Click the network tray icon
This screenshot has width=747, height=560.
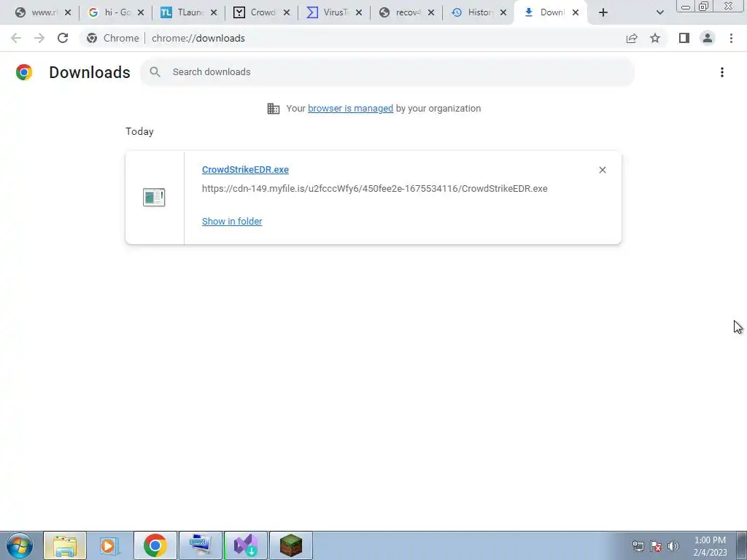pyautogui.click(x=638, y=546)
